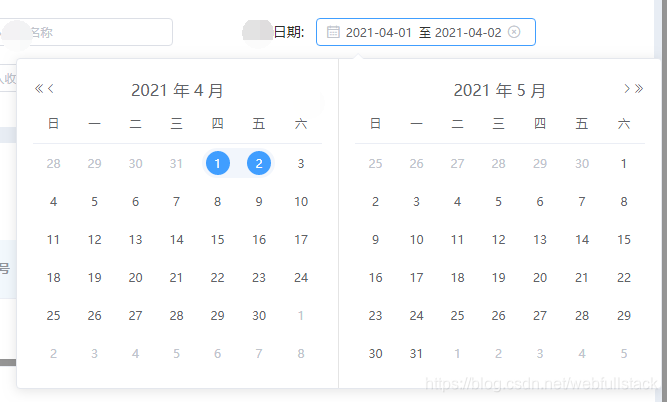The image size is (667, 402).
Task: Click the date range input 2021-04-01 至 2021-04-02
Action: [426, 32]
